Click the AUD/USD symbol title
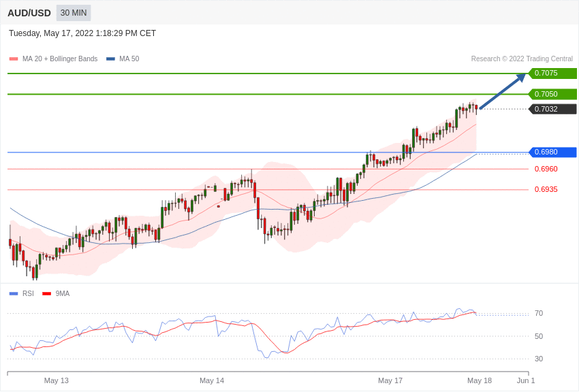579x392 pixels. 29,13
